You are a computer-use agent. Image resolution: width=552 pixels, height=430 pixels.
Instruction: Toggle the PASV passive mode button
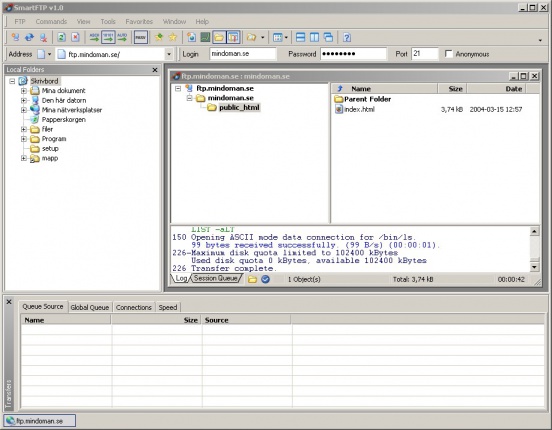pyautogui.click(x=140, y=37)
